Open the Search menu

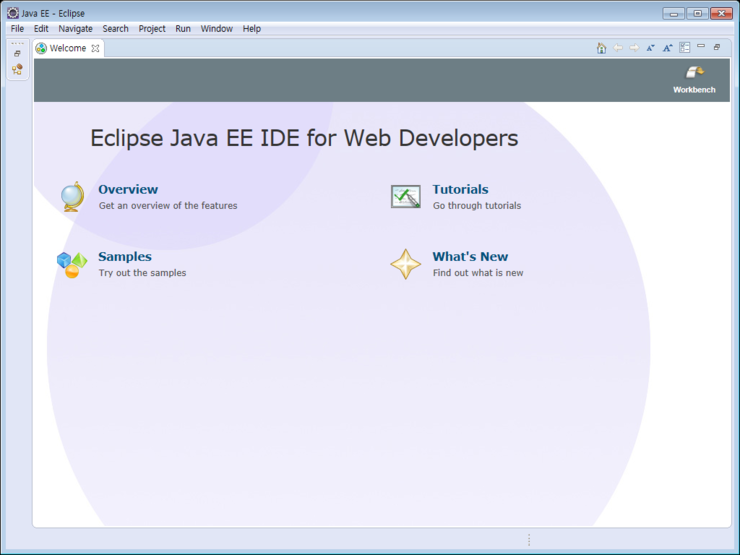(x=116, y=29)
